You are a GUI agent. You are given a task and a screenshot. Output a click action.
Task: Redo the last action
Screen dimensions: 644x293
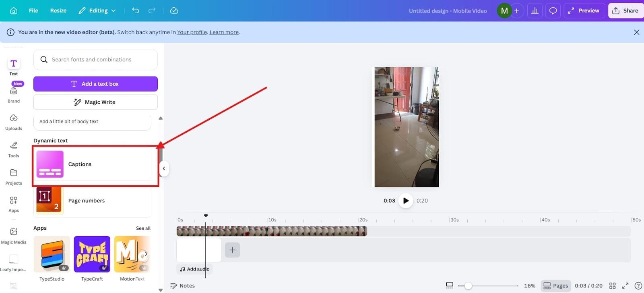(152, 10)
